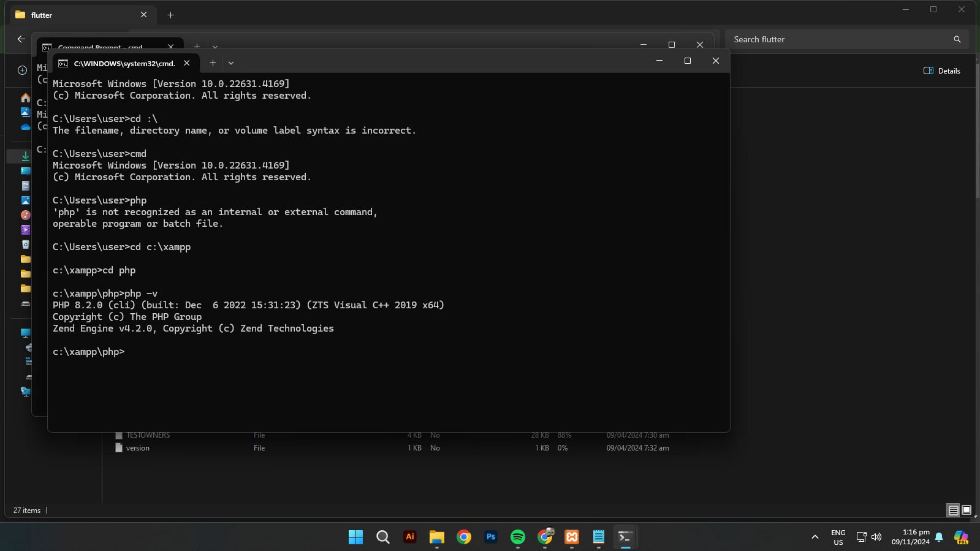This screenshot has height=551, width=980.
Task: Click the search magnifier in File Explorer
Action: 957,39
